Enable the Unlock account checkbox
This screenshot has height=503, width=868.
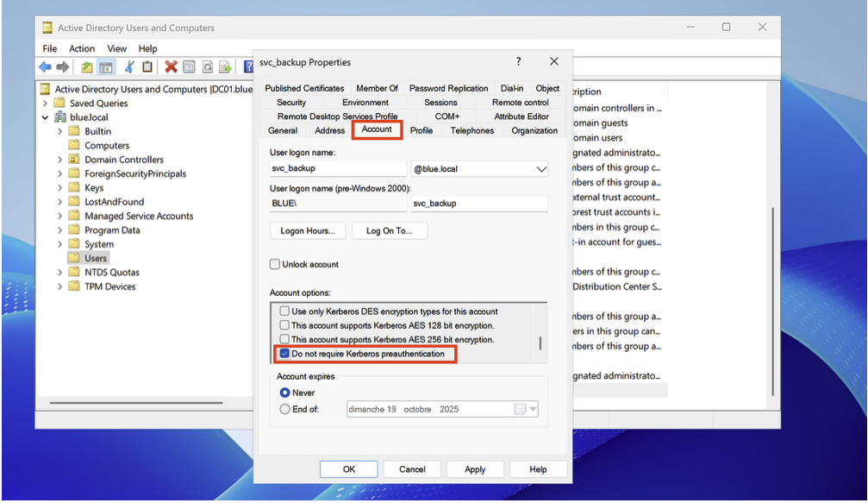tap(275, 264)
